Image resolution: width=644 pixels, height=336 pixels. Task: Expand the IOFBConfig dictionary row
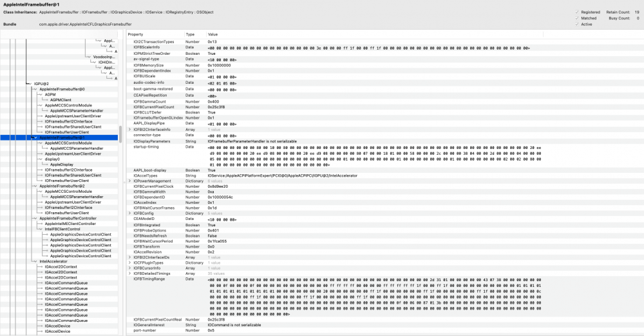click(x=130, y=213)
